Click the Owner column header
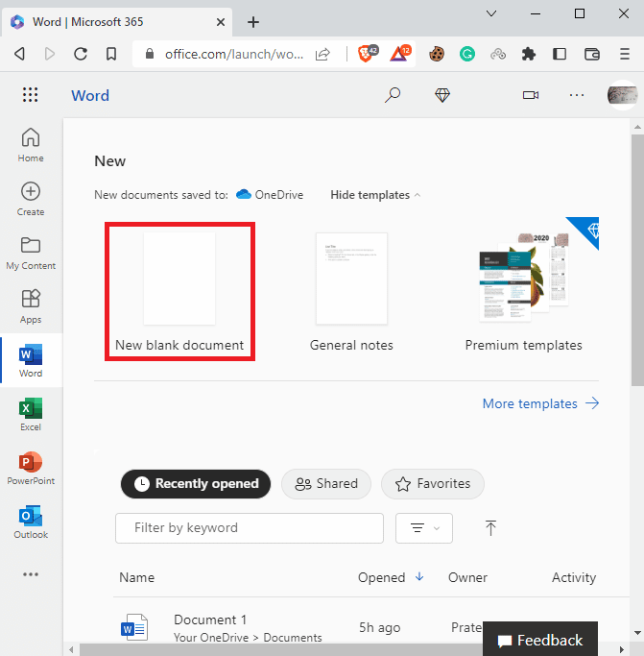644x656 pixels. (467, 577)
